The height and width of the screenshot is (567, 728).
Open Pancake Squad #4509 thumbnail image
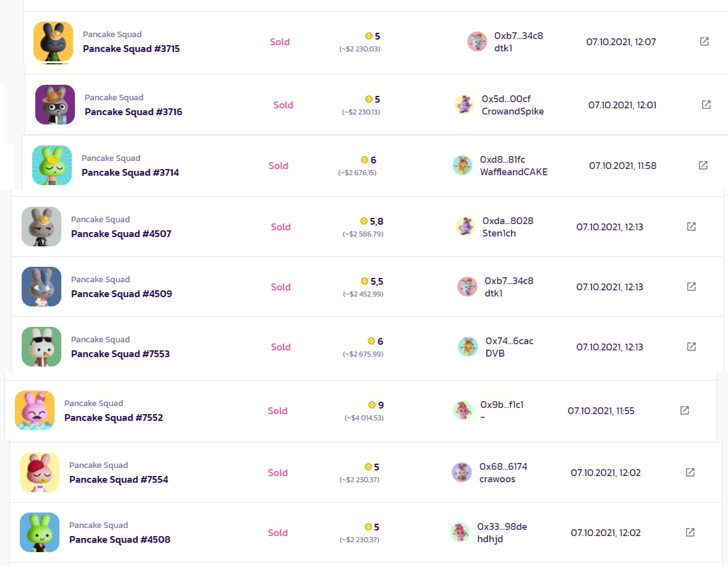(41, 287)
